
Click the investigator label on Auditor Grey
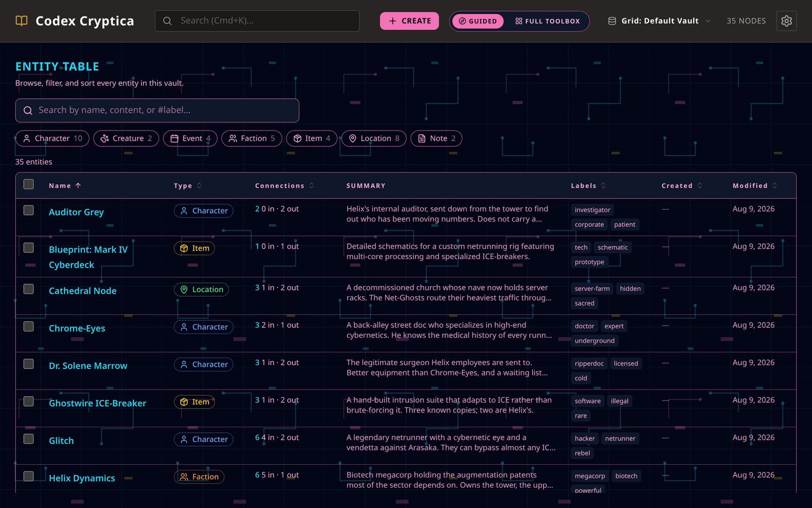pyautogui.click(x=592, y=210)
